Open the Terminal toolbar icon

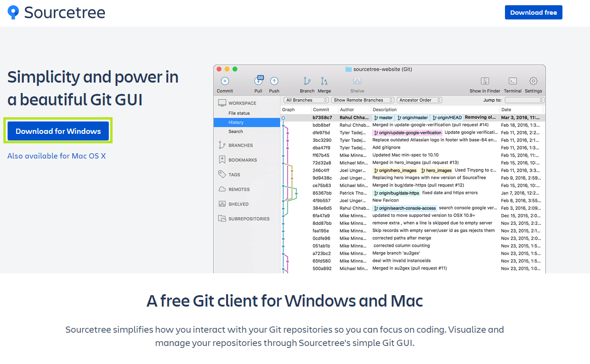coord(513,81)
